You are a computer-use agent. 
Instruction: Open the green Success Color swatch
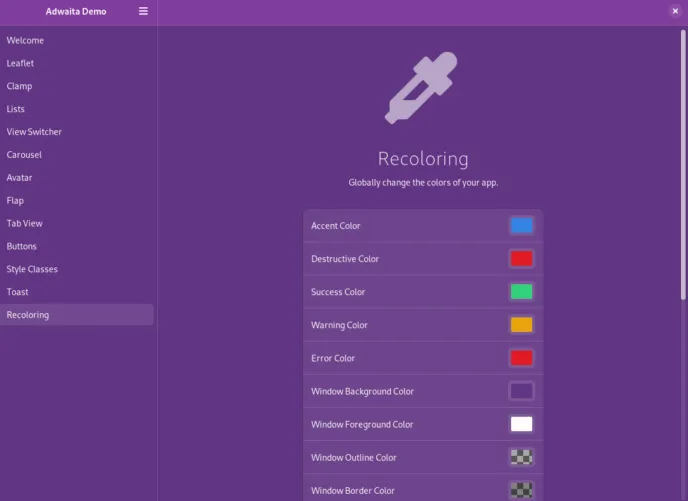pos(521,292)
